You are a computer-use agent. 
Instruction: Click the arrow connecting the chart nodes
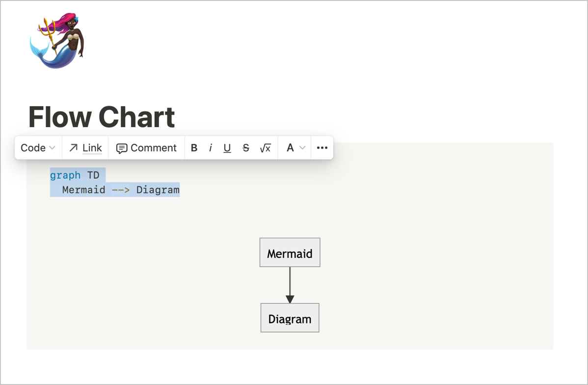[x=290, y=285]
